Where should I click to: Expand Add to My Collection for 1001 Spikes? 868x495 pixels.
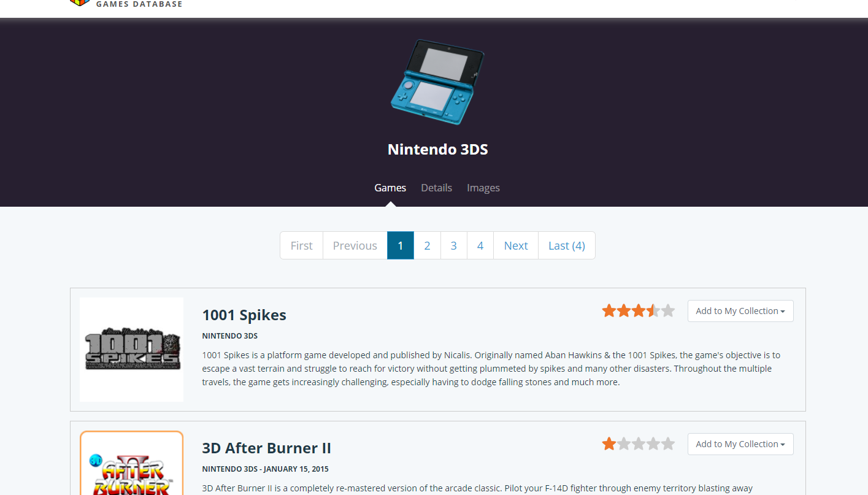(740, 311)
